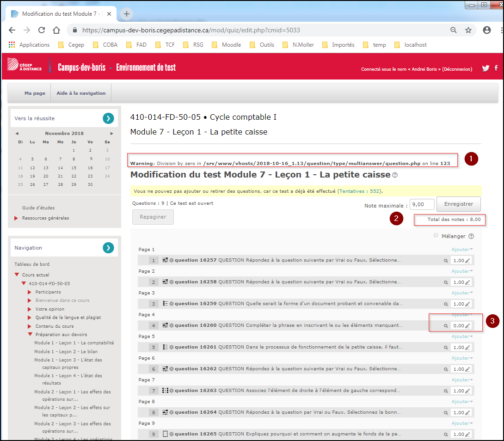
Task: Click the help icon next to Mélanger
Action: coord(471,236)
